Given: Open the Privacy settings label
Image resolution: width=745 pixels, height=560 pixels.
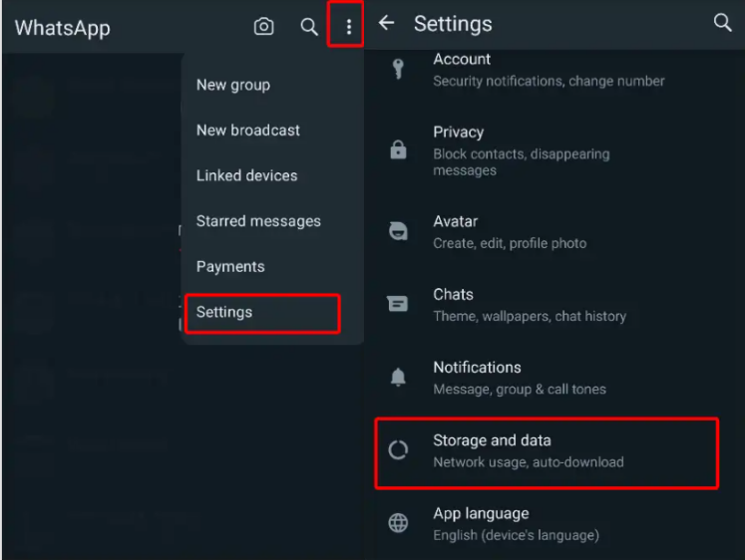Looking at the screenshot, I should [459, 133].
